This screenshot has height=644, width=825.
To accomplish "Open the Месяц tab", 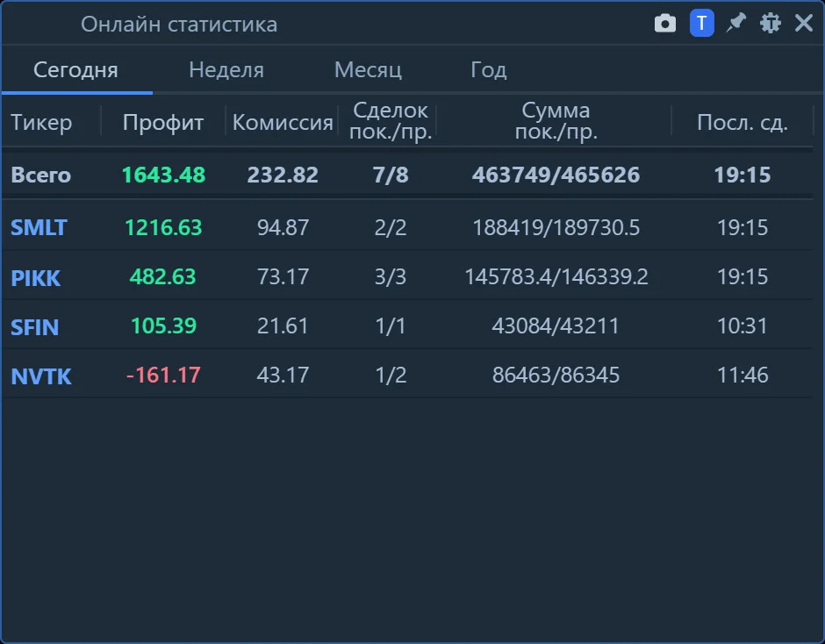I will [x=368, y=70].
